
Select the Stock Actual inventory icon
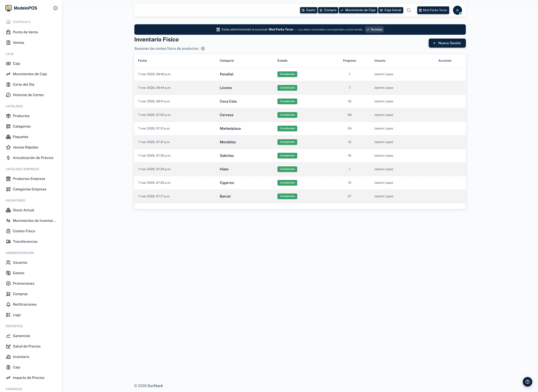click(8, 210)
